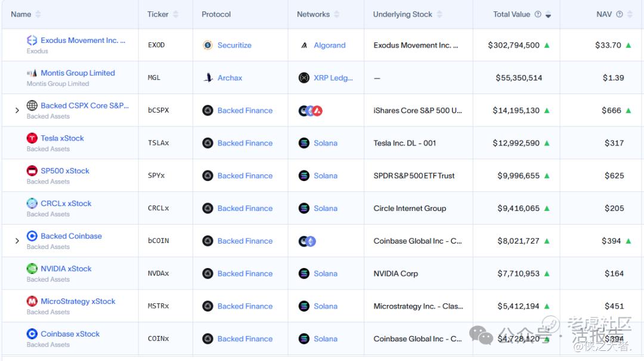Image resolution: width=644 pixels, height=361 pixels.
Task: Open Tesla xStock asset link
Action: tap(62, 138)
